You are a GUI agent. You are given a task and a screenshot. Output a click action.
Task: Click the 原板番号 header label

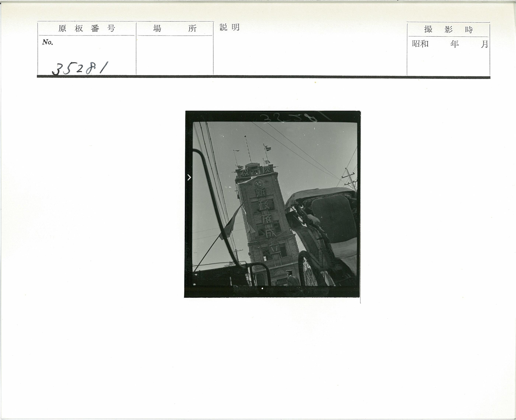87,29
